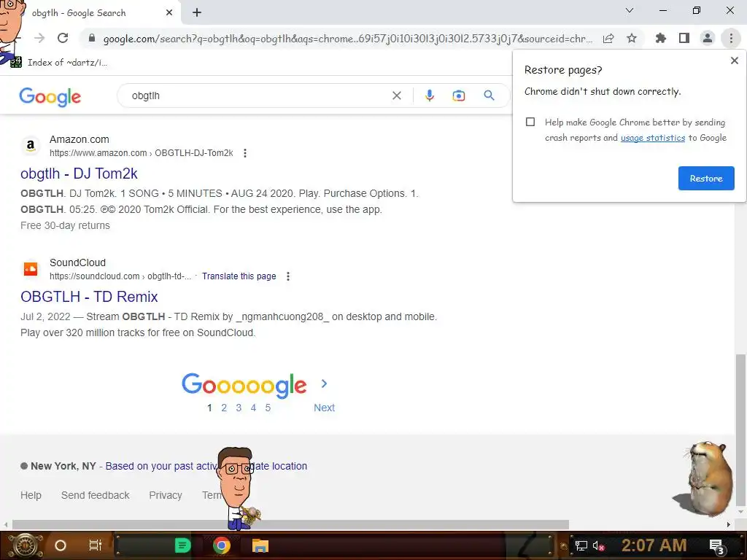Click the next-page chevron beside Goooooogle

[324, 384]
